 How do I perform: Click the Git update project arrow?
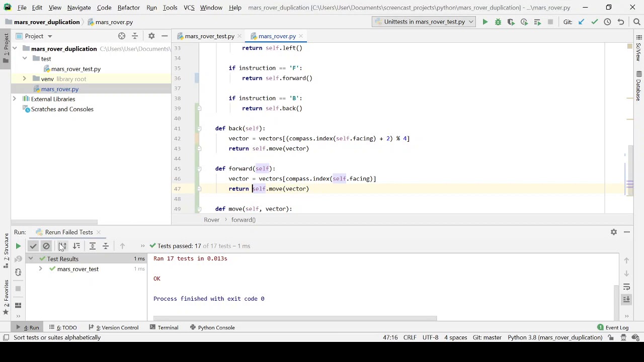point(581,22)
